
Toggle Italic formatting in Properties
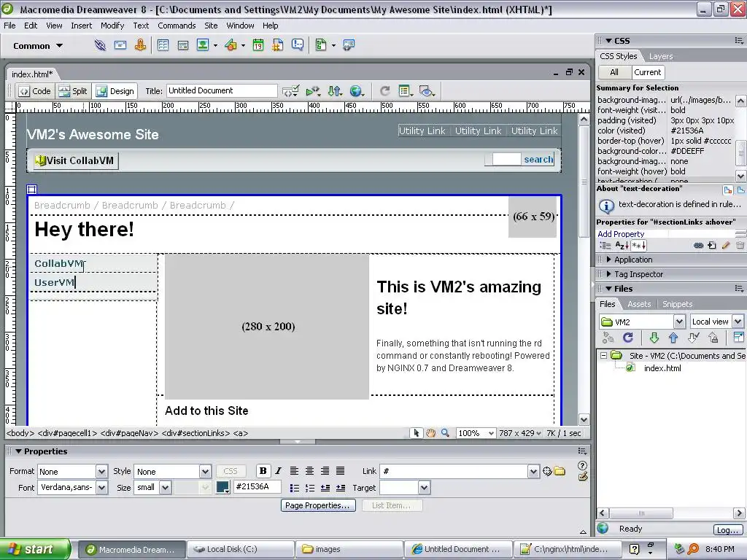tap(278, 471)
